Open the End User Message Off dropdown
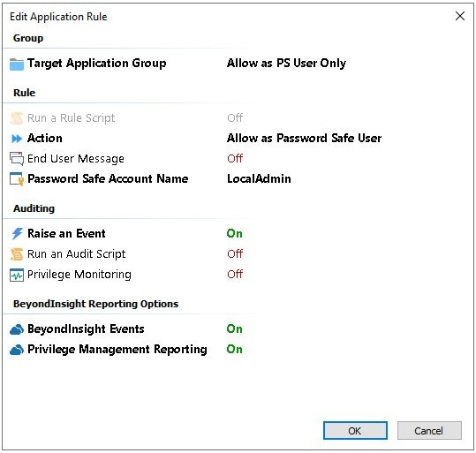The height and width of the screenshot is (453, 476). [x=235, y=158]
